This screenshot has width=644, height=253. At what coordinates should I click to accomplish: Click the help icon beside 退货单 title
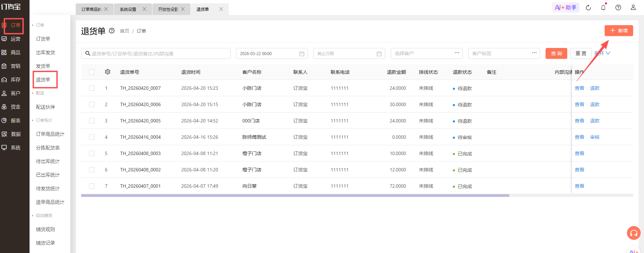[112, 31]
